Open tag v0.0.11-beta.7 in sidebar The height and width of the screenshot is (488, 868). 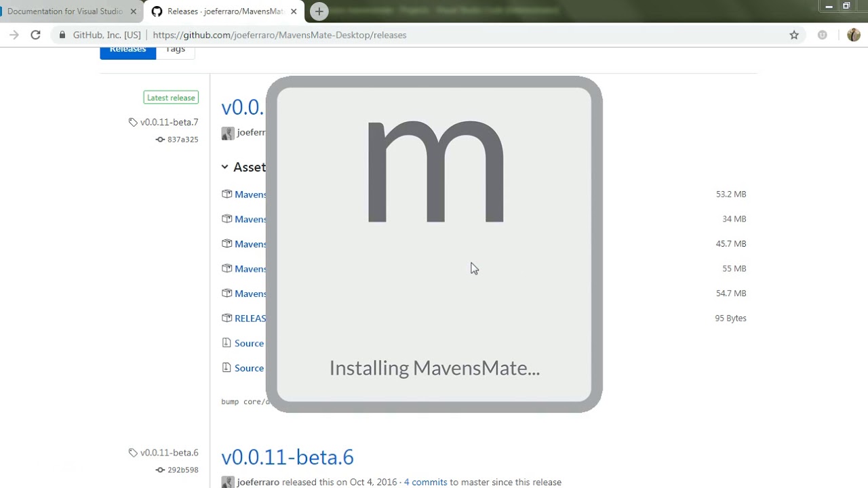point(169,123)
